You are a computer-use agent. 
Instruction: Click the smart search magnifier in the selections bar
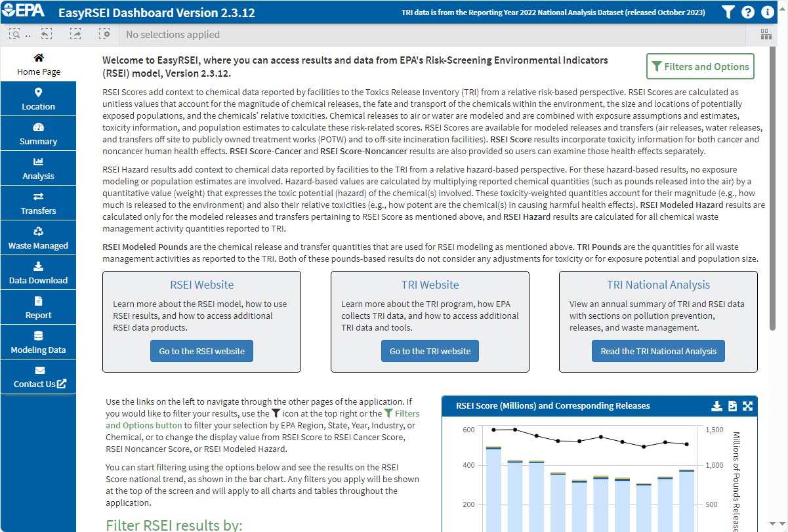point(14,34)
